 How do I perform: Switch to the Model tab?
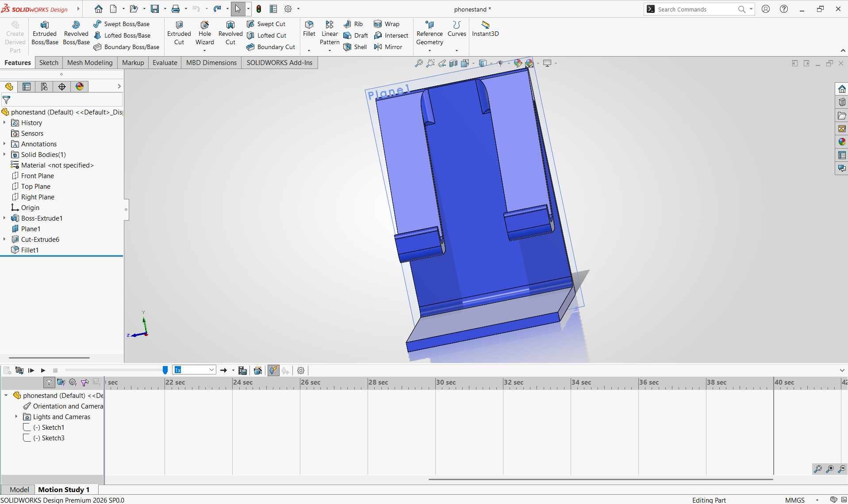tap(19, 489)
